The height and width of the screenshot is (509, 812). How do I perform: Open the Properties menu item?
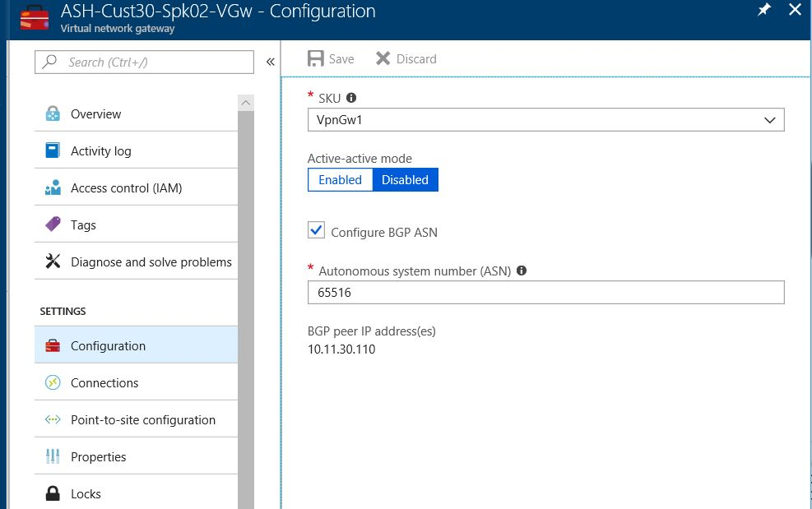pyautogui.click(x=99, y=456)
